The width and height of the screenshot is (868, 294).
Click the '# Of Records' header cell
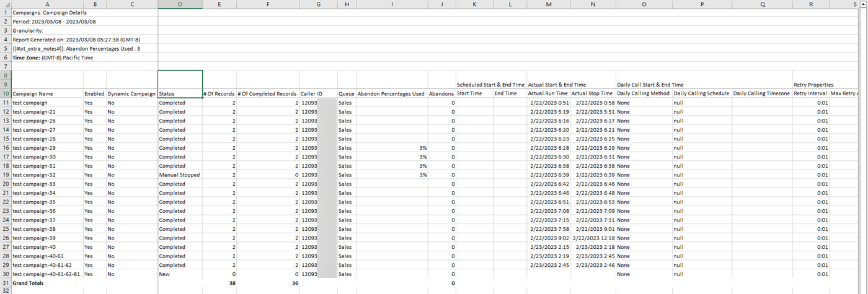(x=219, y=94)
